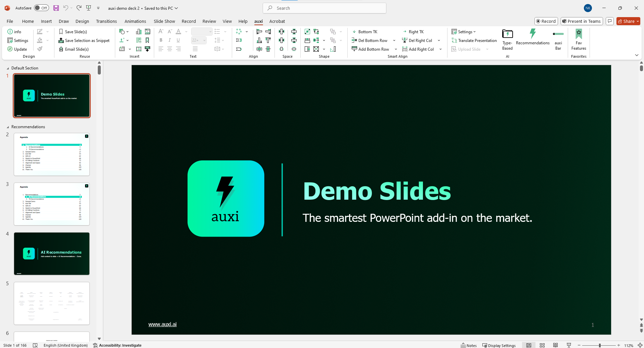Click Present in Teams button
644x348 pixels.
[x=582, y=21]
